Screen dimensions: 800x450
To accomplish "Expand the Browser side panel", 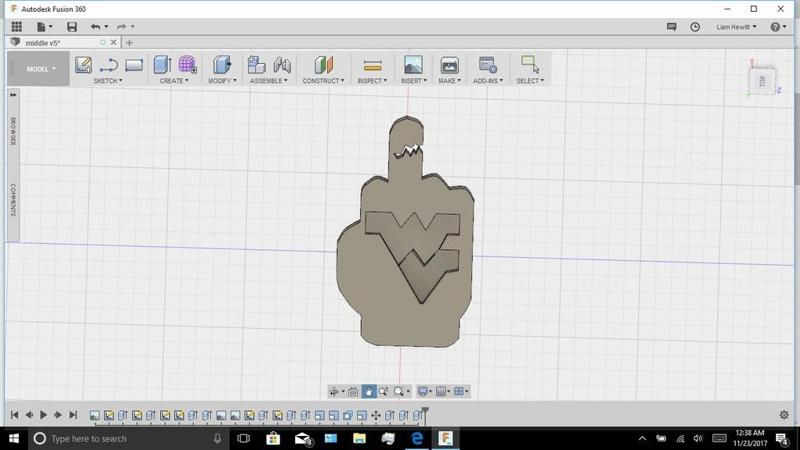I will tap(13, 130).
